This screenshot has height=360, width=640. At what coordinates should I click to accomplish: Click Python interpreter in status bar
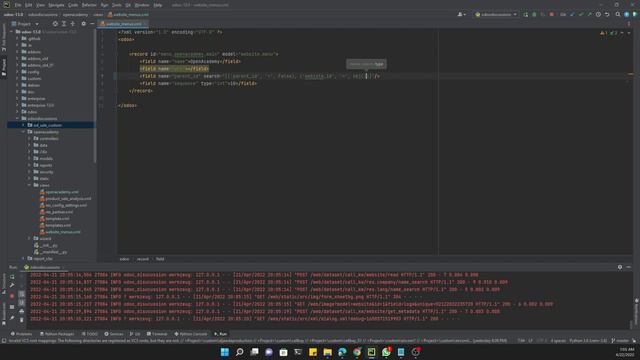click(x=588, y=340)
